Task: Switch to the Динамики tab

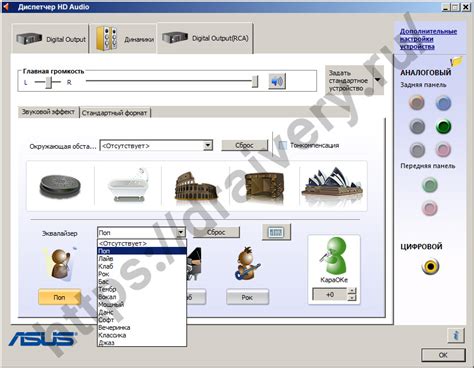Action: point(123,39)
